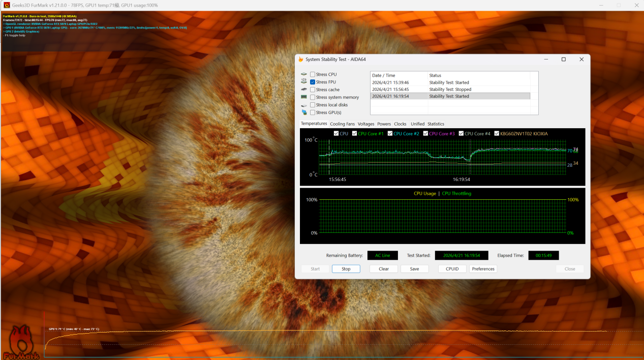Click the cache chip icon beside Stress cache

304,89
